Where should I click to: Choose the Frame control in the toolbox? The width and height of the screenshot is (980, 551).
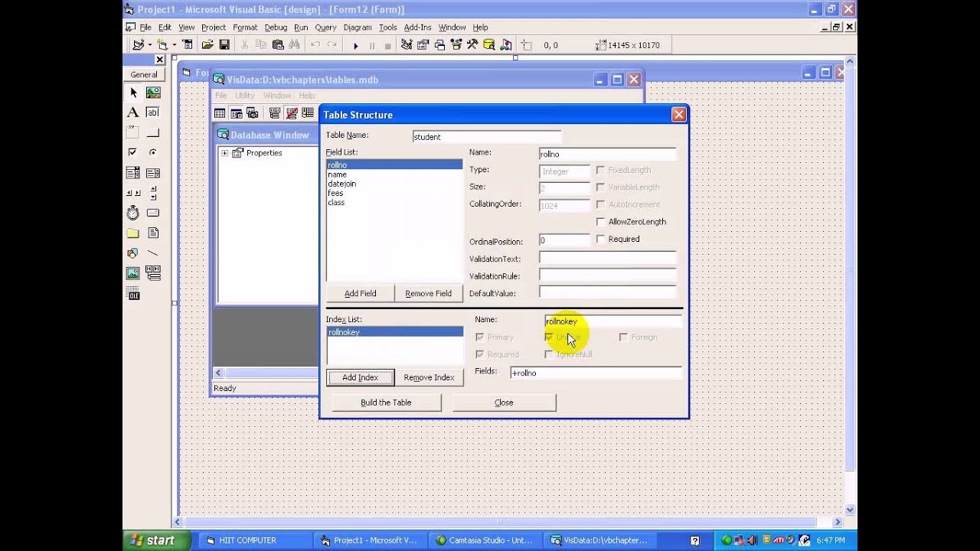coord(133,132)
